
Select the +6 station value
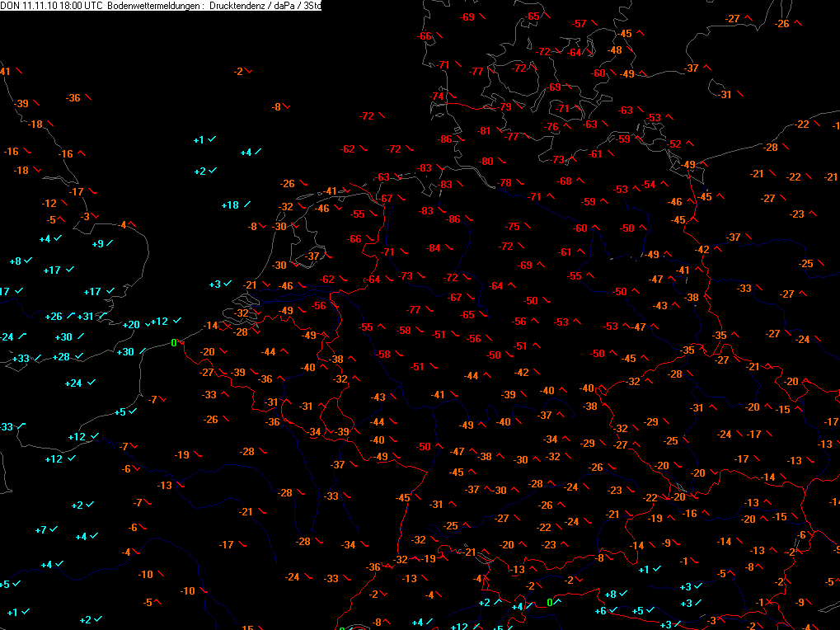tap(601, 611)
